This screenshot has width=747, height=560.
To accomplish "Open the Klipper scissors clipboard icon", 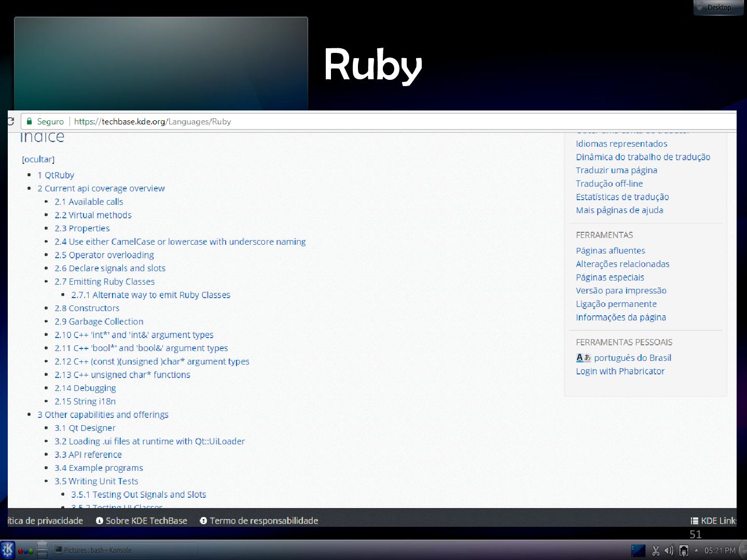I will click(656, 550).
